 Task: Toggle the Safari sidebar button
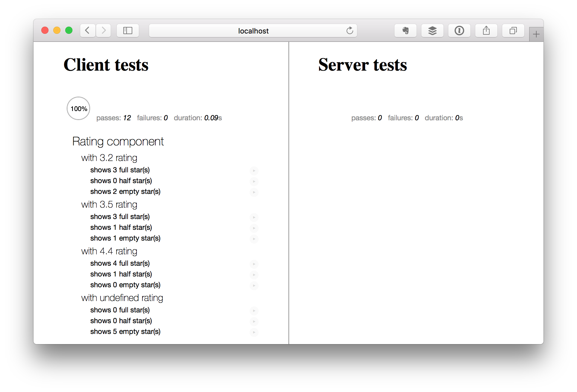(x=128, y=31)
